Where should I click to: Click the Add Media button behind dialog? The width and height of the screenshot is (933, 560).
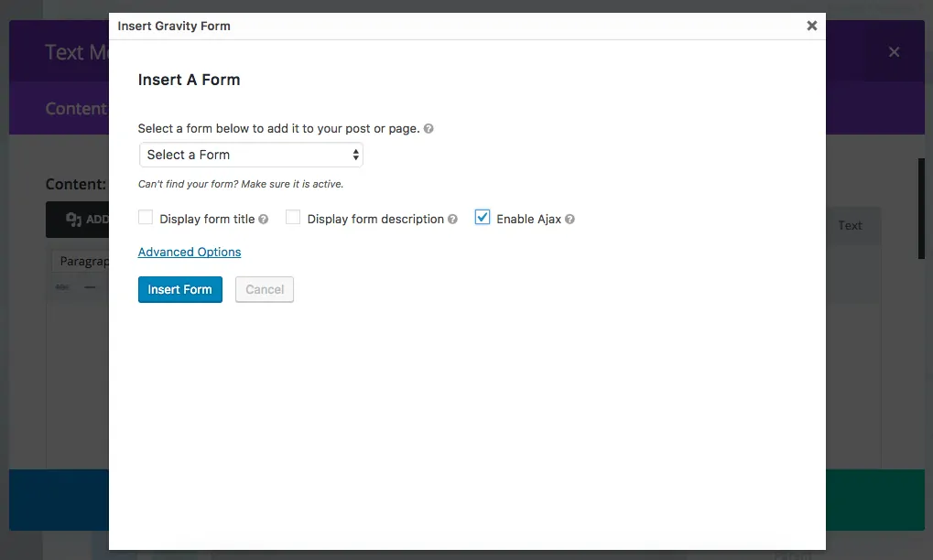click(77, 220)
